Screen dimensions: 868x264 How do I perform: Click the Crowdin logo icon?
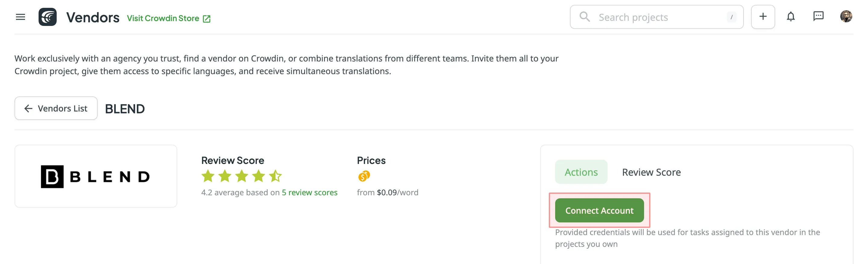point(48,17)
